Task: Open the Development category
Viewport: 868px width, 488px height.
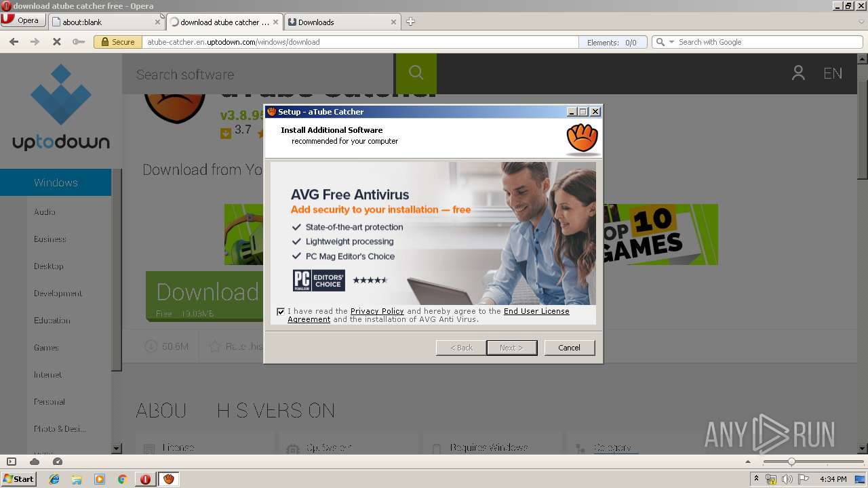Action: pos(58,293)
